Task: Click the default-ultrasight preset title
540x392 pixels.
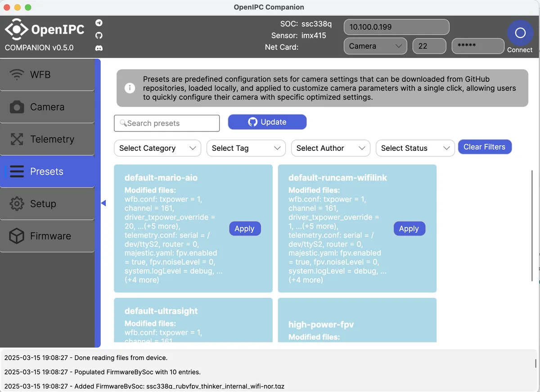Action: [x=161, y=311]
